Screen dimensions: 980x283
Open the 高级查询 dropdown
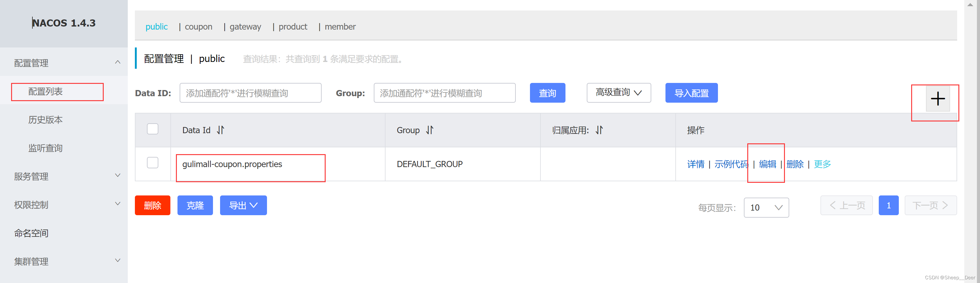pos(619,93)
